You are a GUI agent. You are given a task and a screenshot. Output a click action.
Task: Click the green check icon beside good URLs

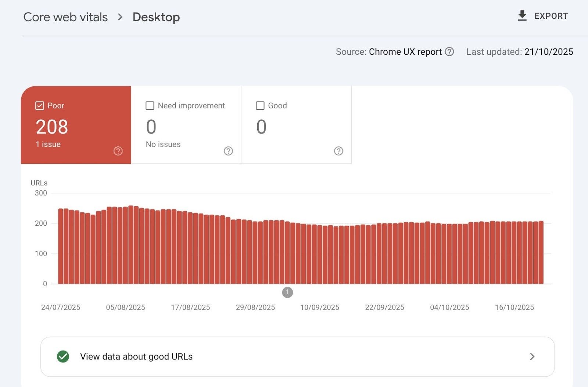[63, 356]
